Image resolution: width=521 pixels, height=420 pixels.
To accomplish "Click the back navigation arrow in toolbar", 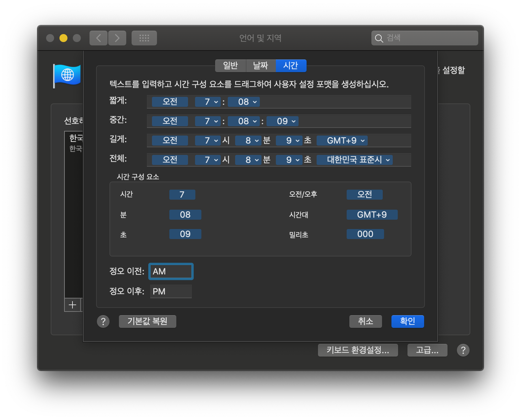I will tap(99, 38).
